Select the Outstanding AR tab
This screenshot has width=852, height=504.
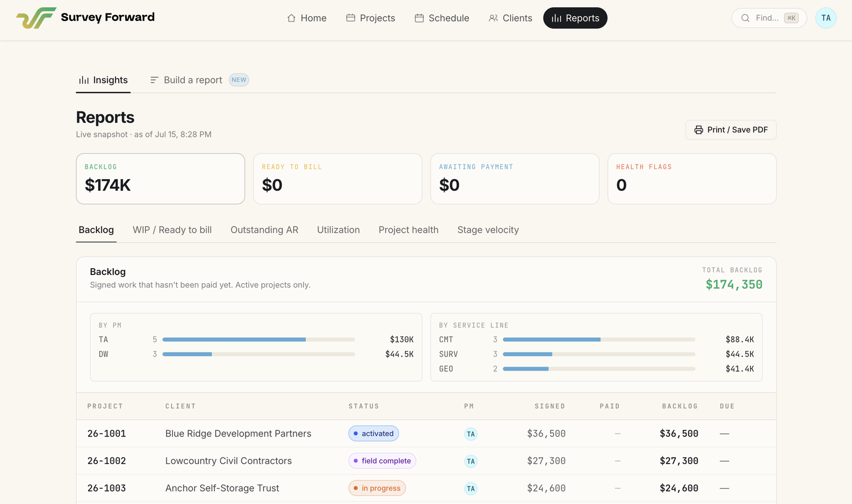[264, 230]
